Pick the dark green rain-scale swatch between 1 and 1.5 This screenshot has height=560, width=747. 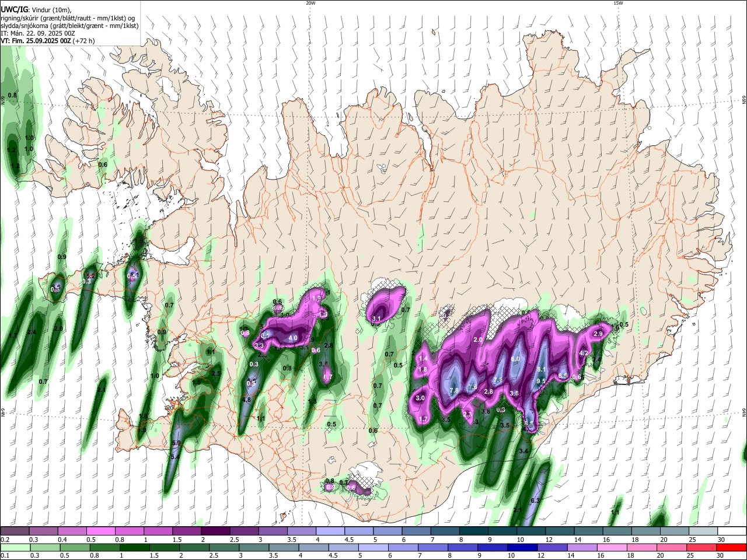click(134, 548)
